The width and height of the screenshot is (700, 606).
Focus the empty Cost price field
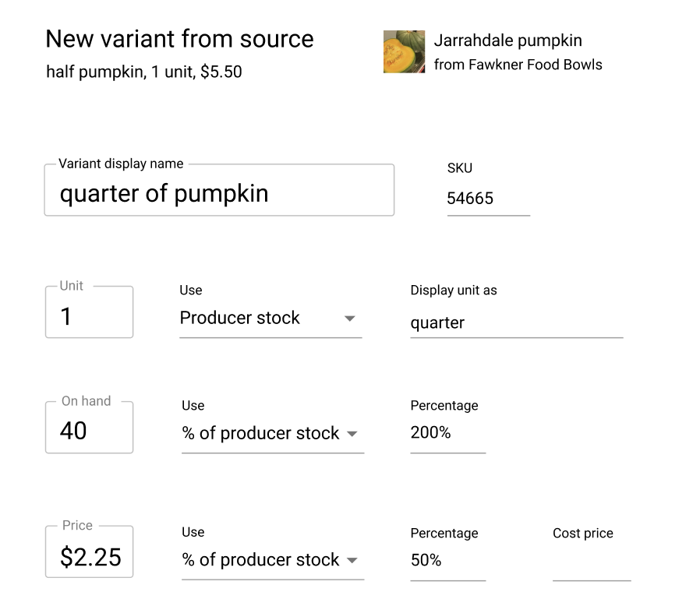point(591,564)
